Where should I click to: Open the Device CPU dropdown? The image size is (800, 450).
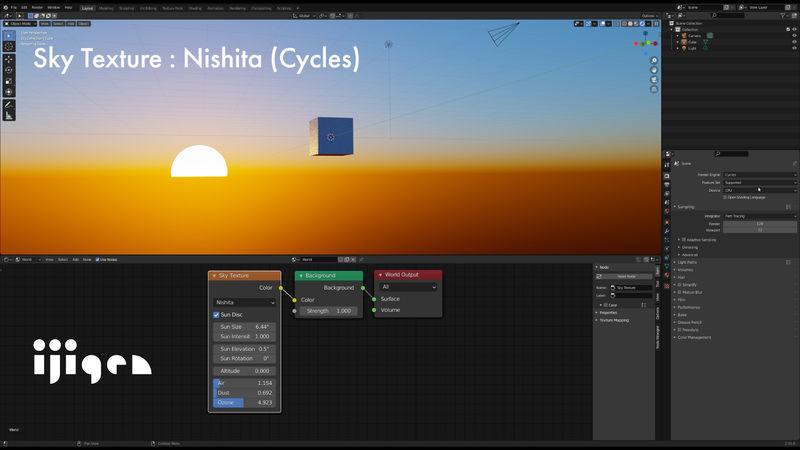760,190
